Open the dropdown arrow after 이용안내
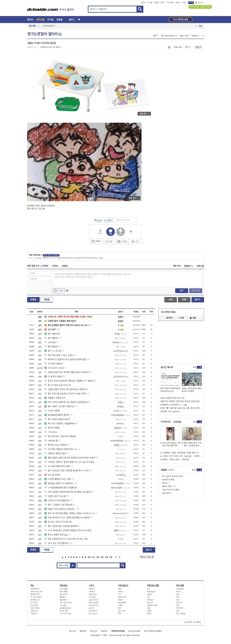Image resolution: width=231 pixels, height=644 pixels. (202, 36)
